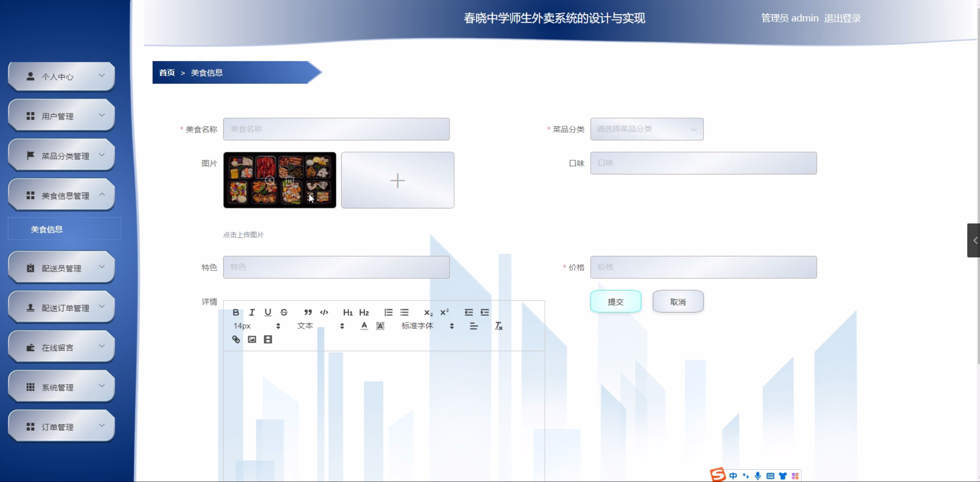Insert a code block in editor
This screenshot has width=980, height=482.
(324, 312)
